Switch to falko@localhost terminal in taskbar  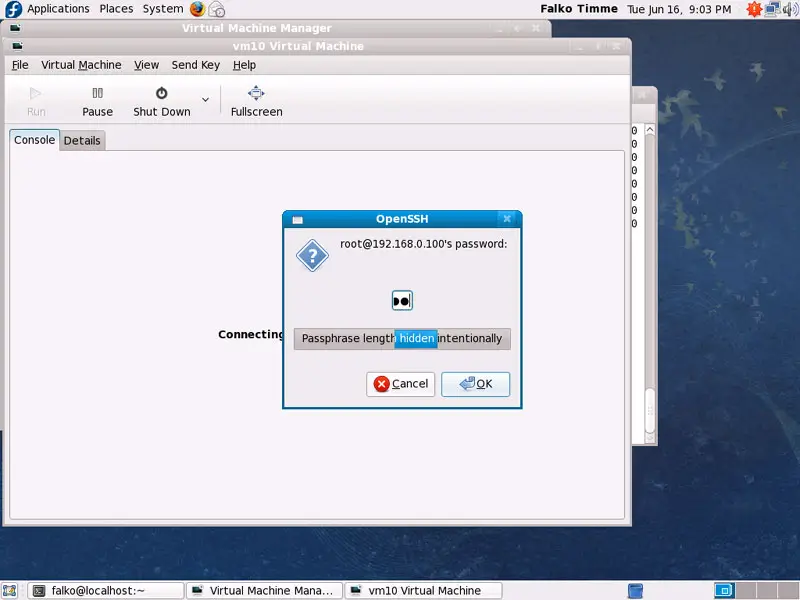(x=105, y=590)
